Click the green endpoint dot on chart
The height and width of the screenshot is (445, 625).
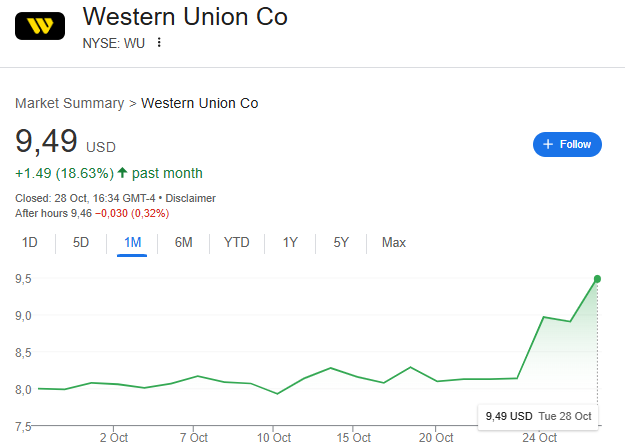[x=597, y=279]
